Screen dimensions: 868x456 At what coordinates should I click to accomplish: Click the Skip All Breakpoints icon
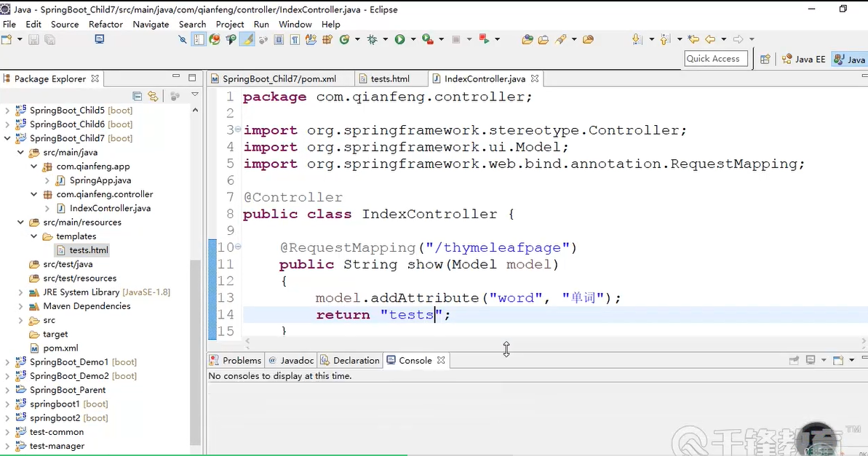182,39
